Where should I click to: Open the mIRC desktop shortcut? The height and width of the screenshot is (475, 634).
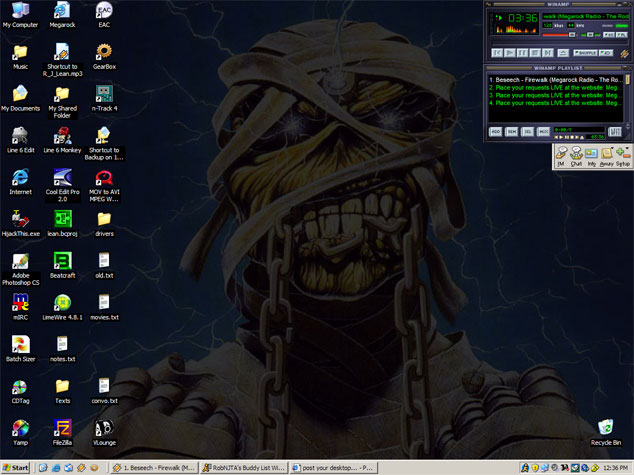click(x=20, y=303)
